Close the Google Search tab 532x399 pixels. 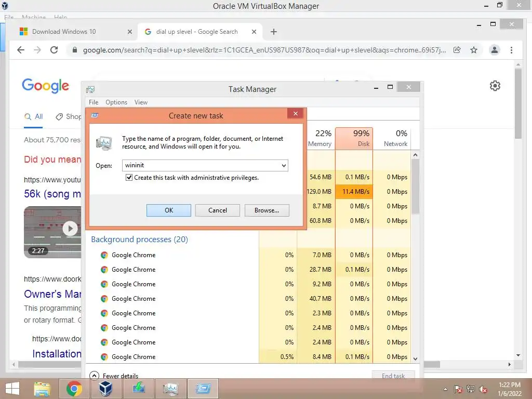(254, 32)
